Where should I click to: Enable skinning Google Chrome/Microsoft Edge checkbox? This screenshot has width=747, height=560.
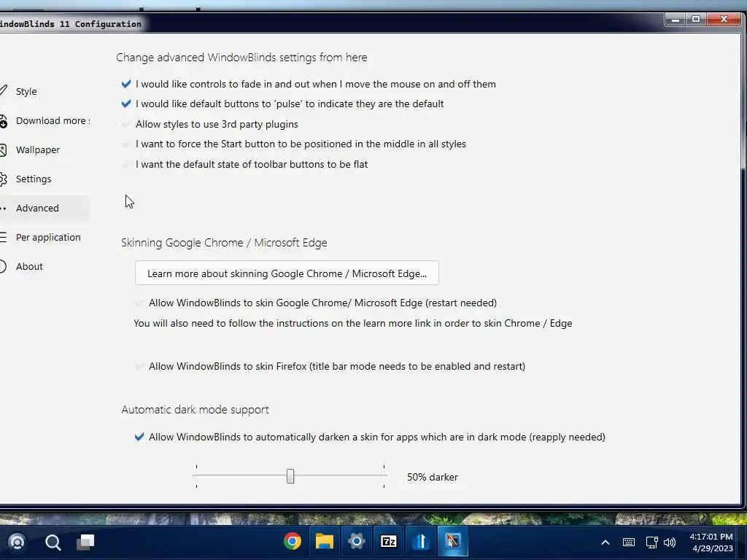point(139,303)
